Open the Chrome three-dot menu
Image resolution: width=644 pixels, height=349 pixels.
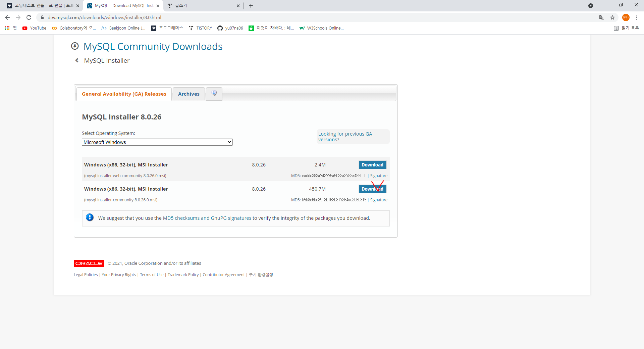(x=637, y=17)
